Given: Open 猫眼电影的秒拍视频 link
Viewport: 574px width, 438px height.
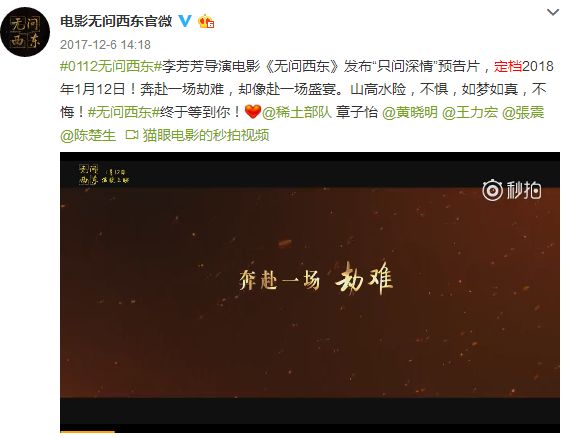Looking at the screenshot, I should (x=206, y=136).
